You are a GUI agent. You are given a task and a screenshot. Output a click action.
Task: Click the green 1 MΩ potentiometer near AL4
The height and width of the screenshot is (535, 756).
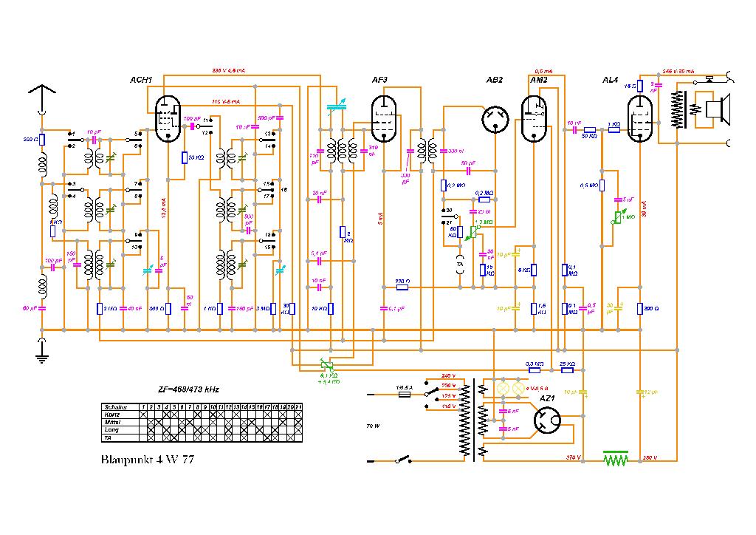(619, 217)
